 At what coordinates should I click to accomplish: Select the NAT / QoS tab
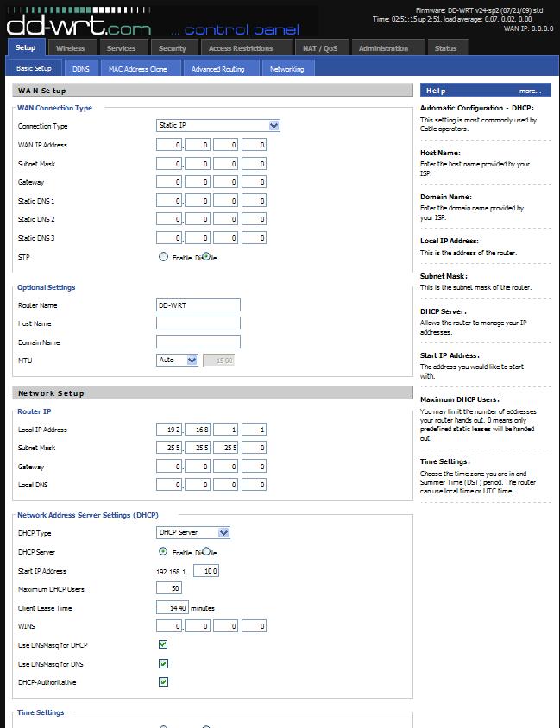(320, 48)
